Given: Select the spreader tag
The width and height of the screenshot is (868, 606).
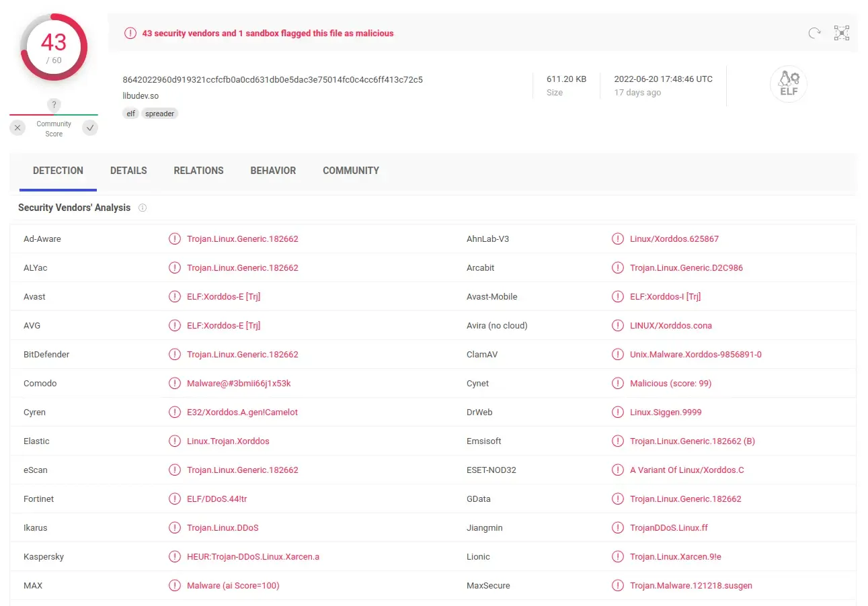Looking at the screenshot, I should (x=159, y=114).
